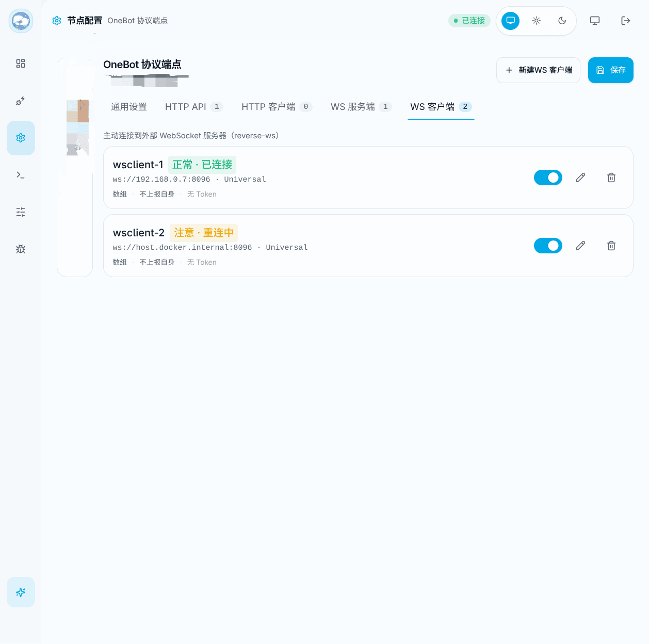
Task: Click the logout exit icon
Action: pos(626,21)
